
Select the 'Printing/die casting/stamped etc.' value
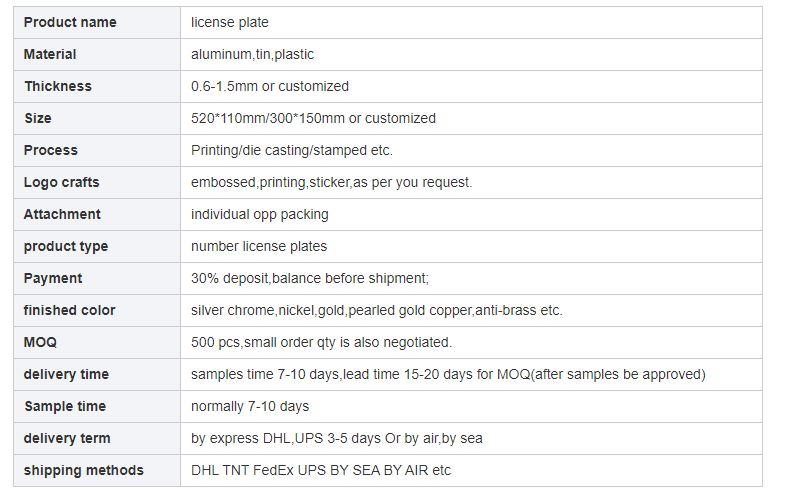[292, 150]
